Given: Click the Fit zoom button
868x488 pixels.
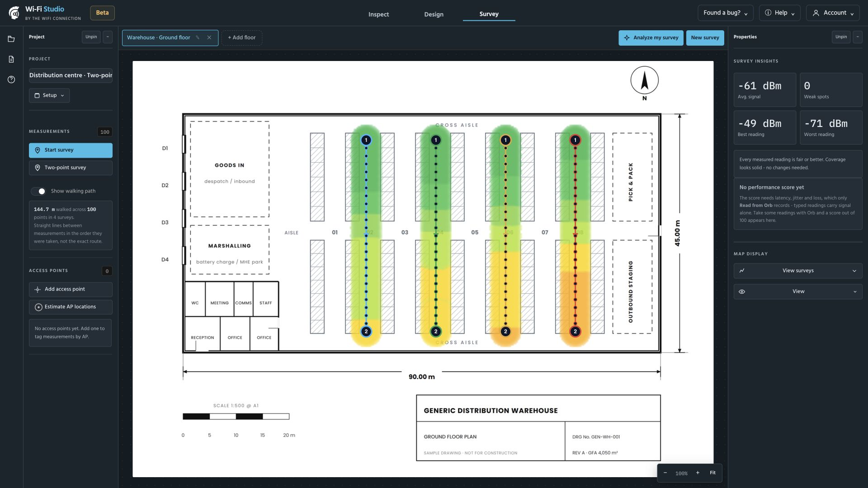Looking at the screenshot, I should click(x=712, y=473).
